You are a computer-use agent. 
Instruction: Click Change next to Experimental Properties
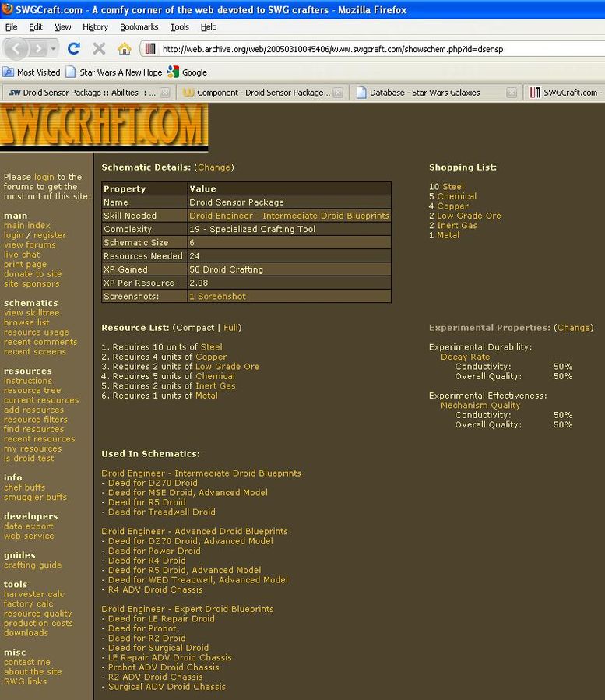click(x=573, y=328)
